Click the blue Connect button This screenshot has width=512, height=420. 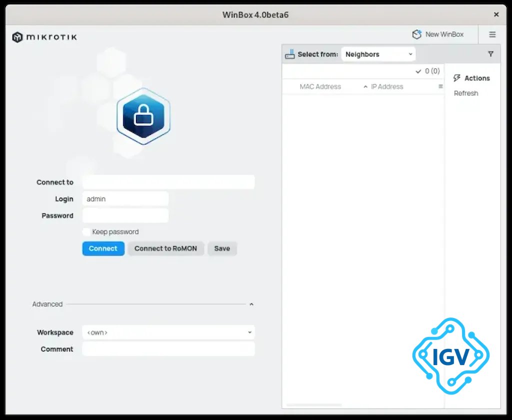click(103, 248)
